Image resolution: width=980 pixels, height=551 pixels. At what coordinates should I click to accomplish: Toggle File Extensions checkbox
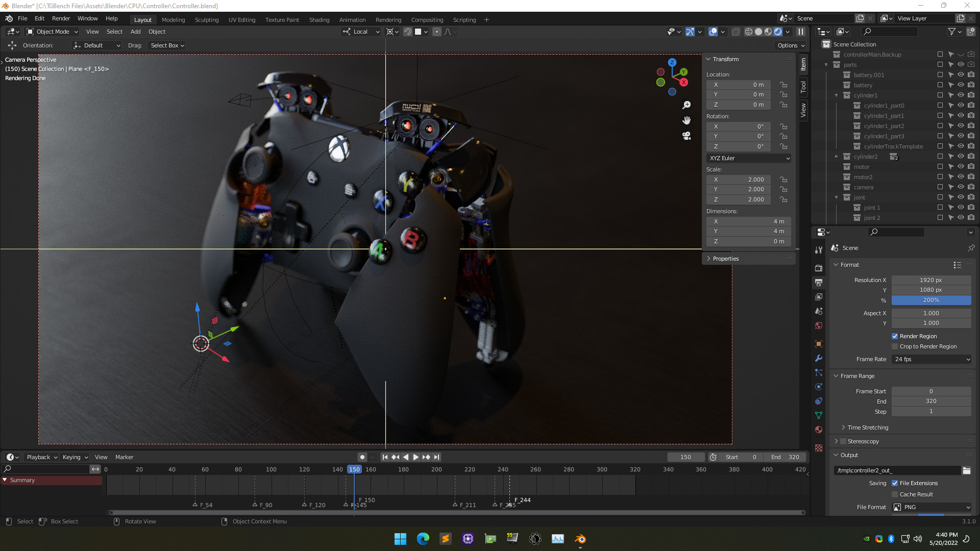point(895,483)
